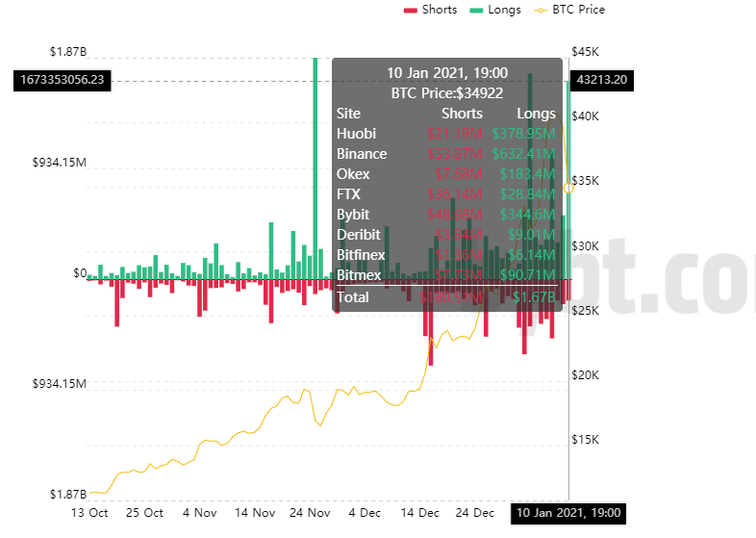This screenshot has height=538, width=756.
Task: Click the $180.51M total shorts value
Action: 451,297
